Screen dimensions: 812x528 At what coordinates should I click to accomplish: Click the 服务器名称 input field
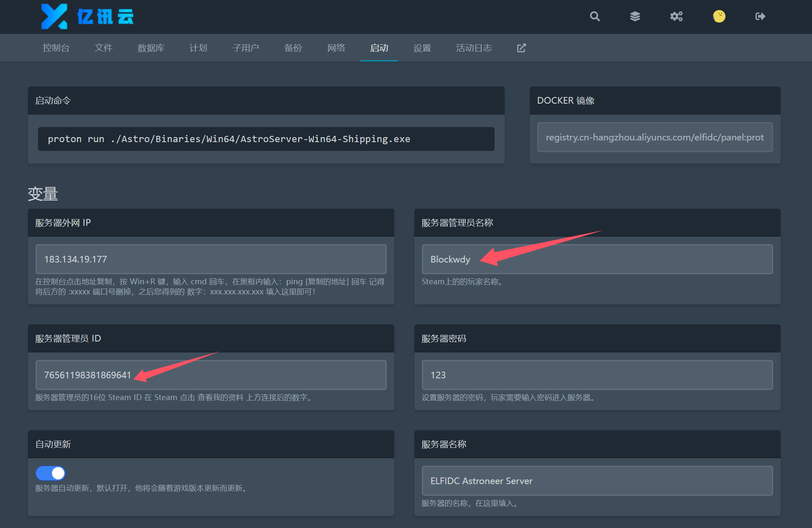[597, 481]
